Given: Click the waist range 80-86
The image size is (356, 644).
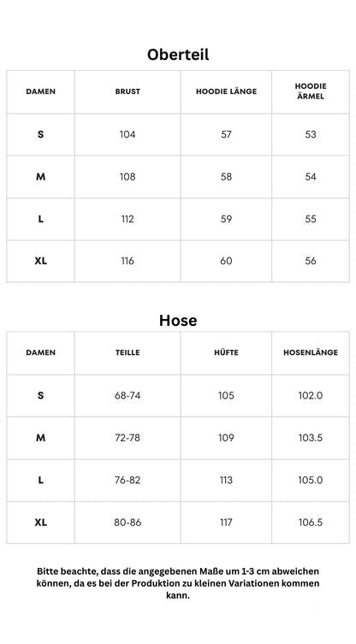Looking at the screenshot, I should [x=128, y=523].
